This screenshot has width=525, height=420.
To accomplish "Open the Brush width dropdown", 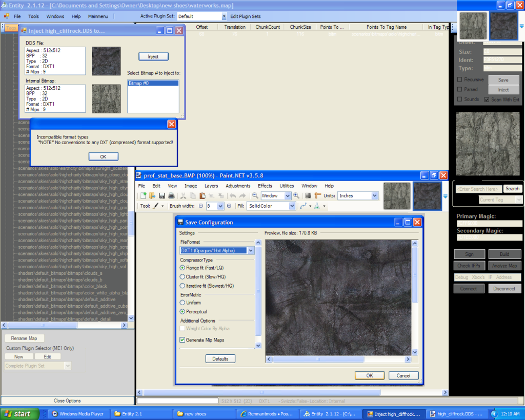I will point(220,206).
